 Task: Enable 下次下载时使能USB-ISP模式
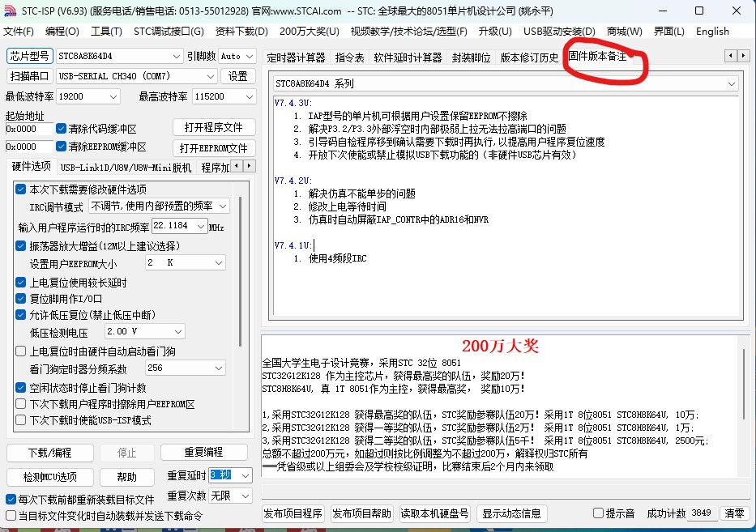click(21, 420)
